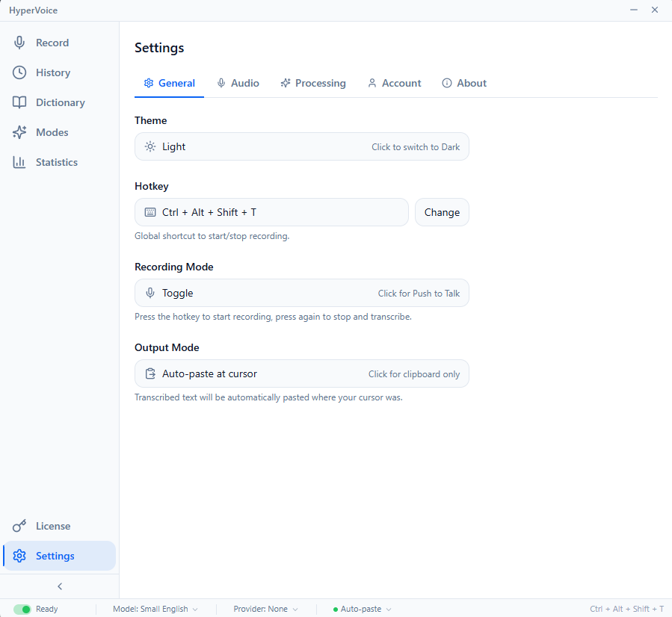Click the HyperVoice window title
The width and height of the screenshot is (672, 617).
coord(33,10)
